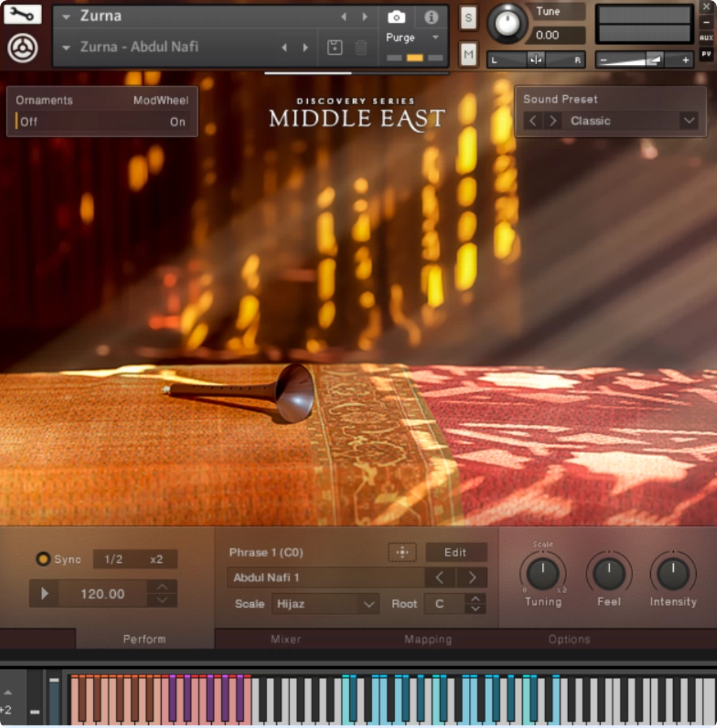Image resolution: width=717 pixels, height=728 pixels.
Task: Switch to the Perform tab
Action: point(144,639)
